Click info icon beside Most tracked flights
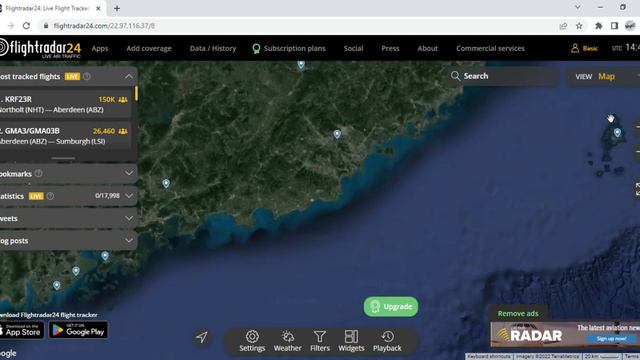The width and height of the screenshot is (640, 360). pyautogui.click(x=87, y=76)
